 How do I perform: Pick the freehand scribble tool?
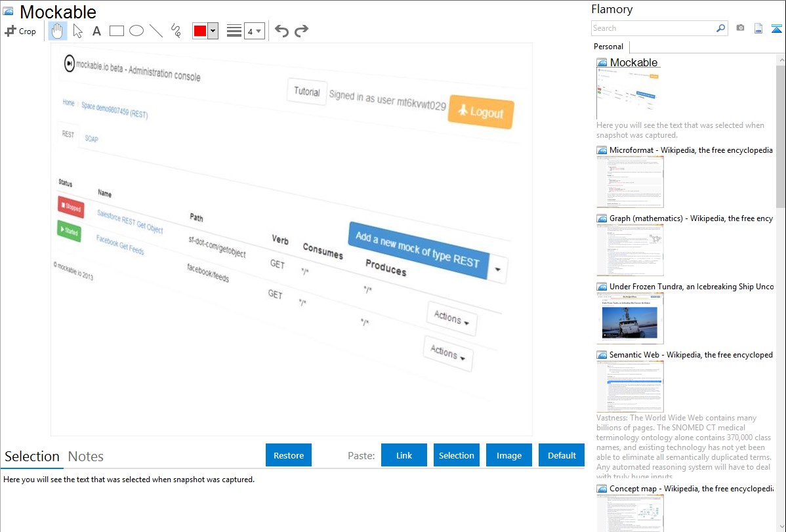[176, 31]
